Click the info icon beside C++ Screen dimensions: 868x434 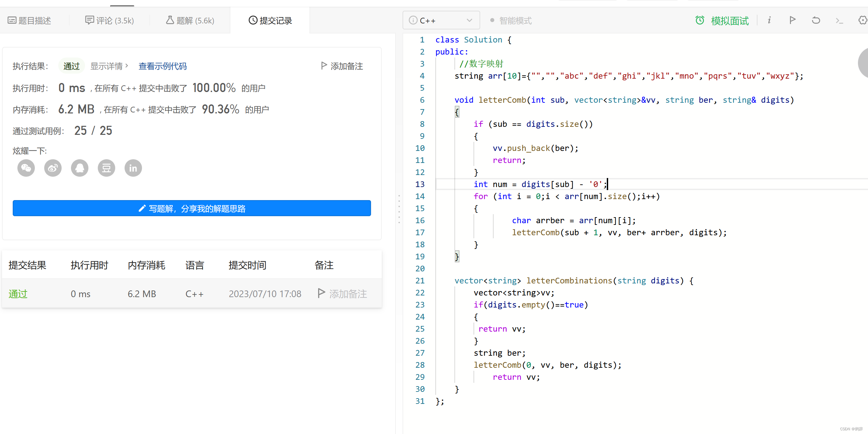click(x=413, y=20)
